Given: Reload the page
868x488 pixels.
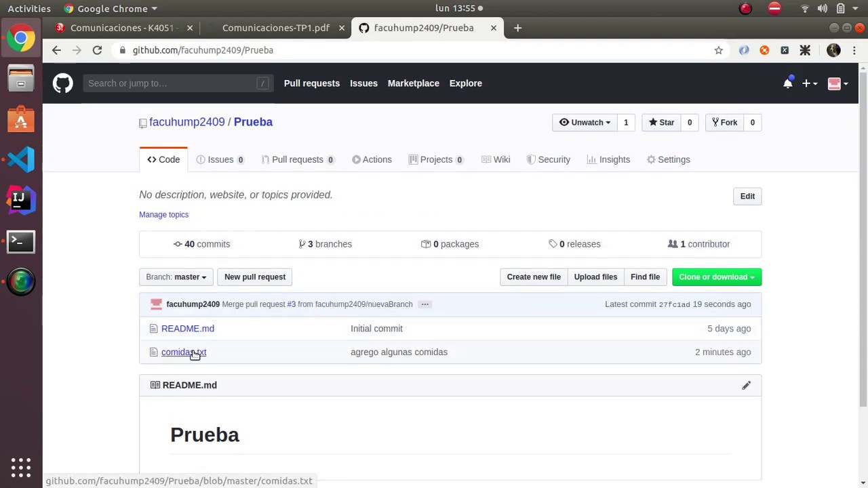Looking at the screenshot, I should tap(97, 50).
